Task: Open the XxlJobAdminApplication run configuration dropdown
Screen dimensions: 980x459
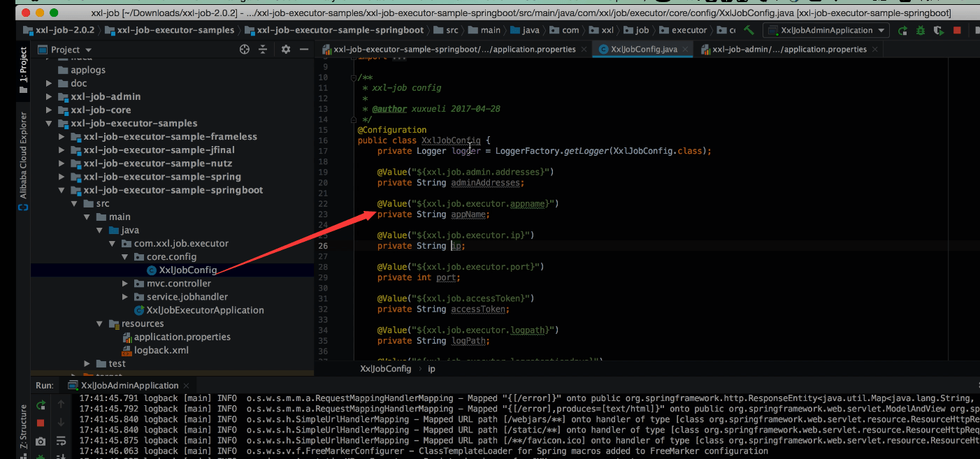Action: (826, 30)
